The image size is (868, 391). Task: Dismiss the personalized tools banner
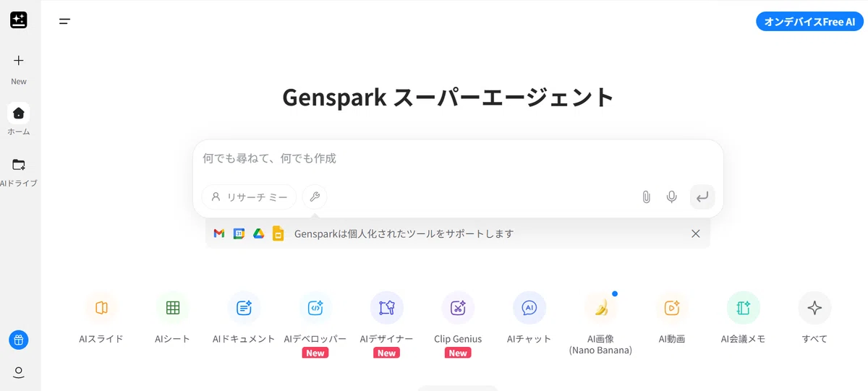696,233
